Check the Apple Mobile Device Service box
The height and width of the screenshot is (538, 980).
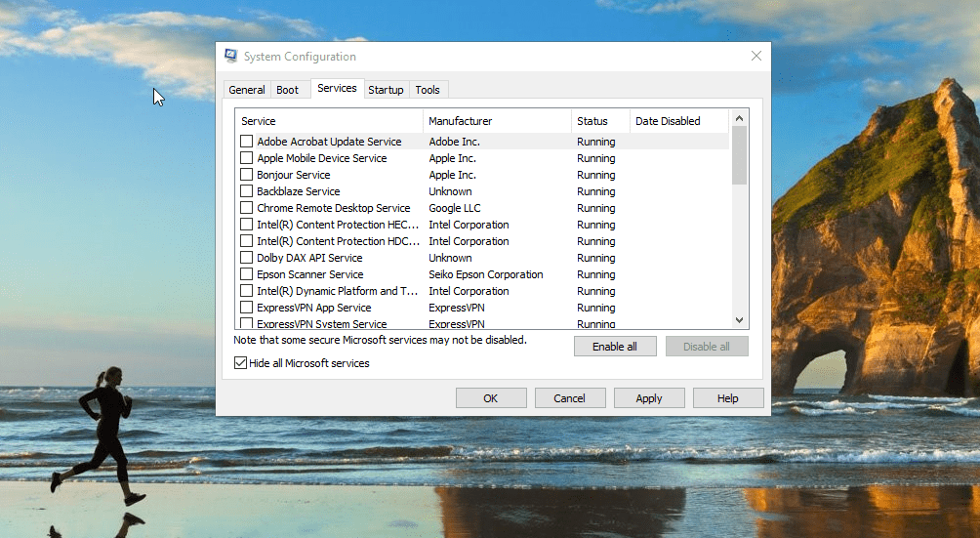[x=247, y=158]
